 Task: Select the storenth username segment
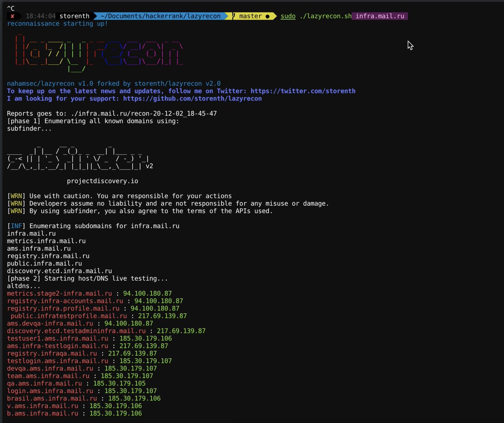[75, 16]
